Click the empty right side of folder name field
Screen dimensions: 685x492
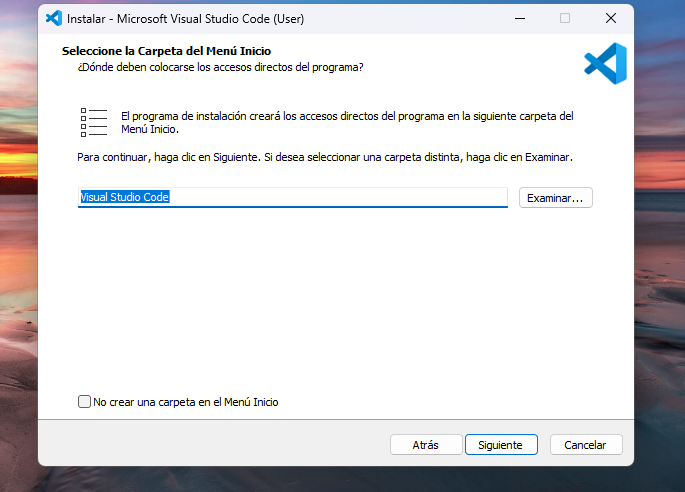pyautogui.click(x=400, y=197)
